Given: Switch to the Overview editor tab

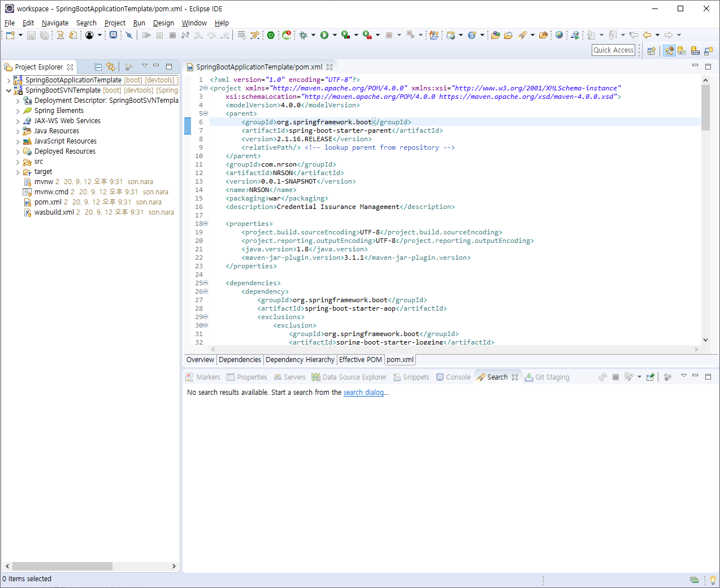Looking at the screenshot, I should (x=201, y=360).
